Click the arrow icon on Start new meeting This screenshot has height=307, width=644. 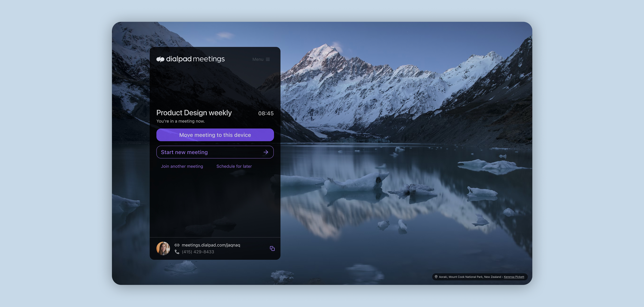click(266, 152)
